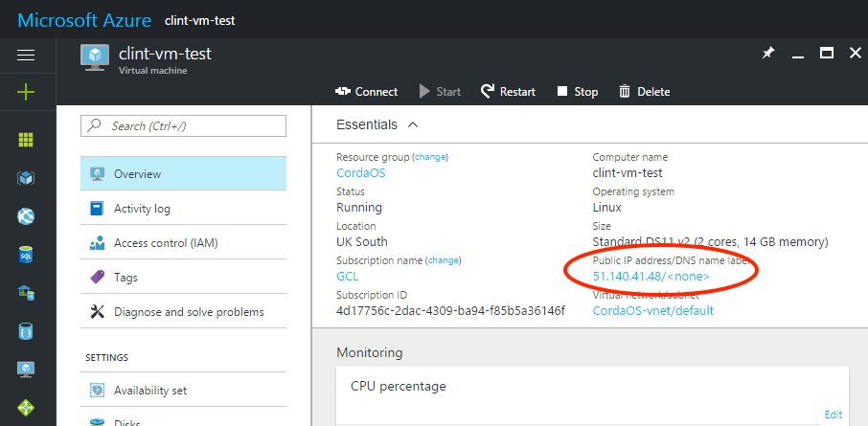Click the green plus New resource icon

coord(26,92)
